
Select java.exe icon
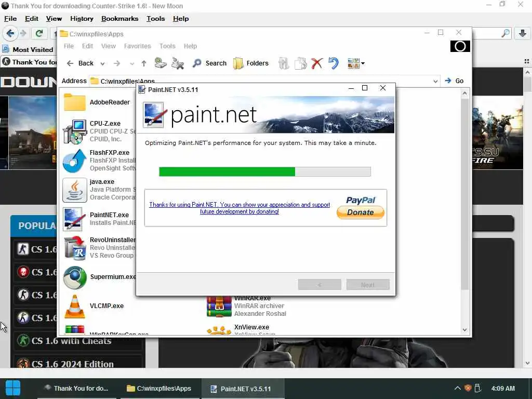click(75, 190)
